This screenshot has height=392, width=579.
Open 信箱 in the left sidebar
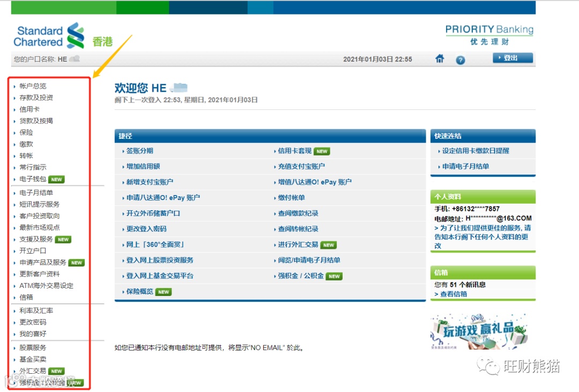pyautogui.click(x=26, y=297)
